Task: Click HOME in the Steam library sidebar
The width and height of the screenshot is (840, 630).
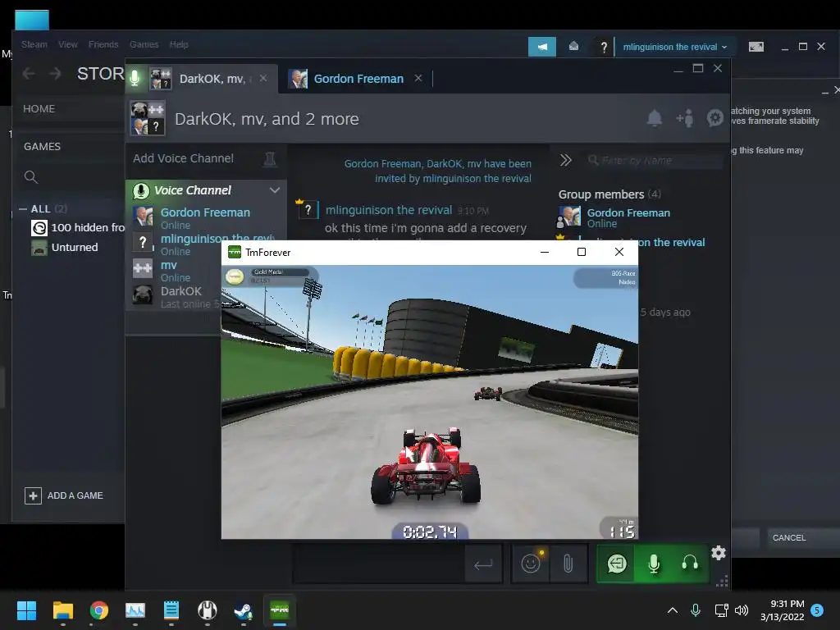Action: (x=39, y=109)
